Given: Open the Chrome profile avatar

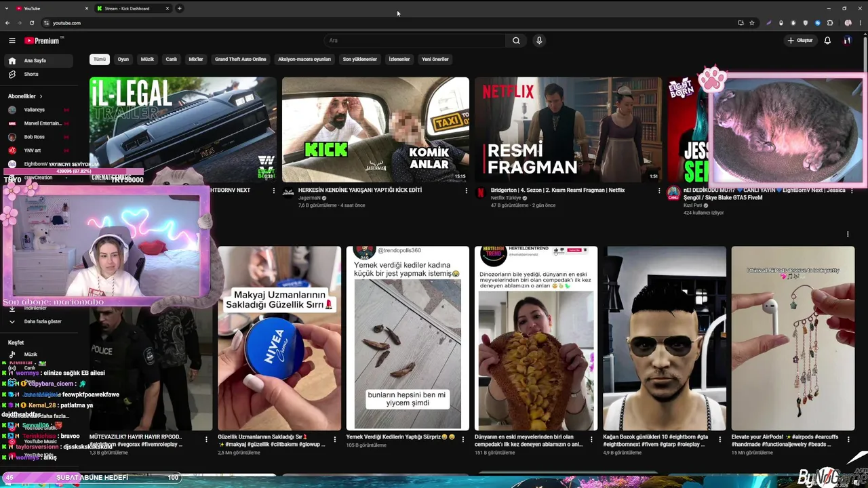Looking at the screenshot, I should tap(848, 23).
